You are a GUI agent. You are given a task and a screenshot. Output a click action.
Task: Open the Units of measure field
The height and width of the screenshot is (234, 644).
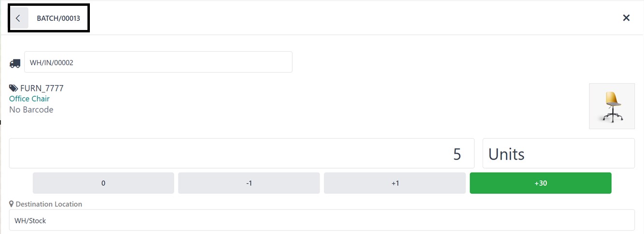tap(558, 154)
